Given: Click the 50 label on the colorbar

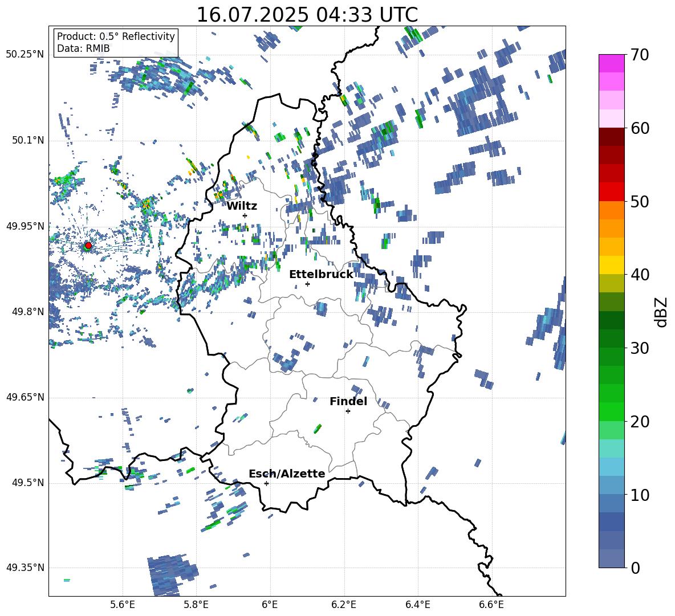Looking at the screenshot, I should pos(640,201).
